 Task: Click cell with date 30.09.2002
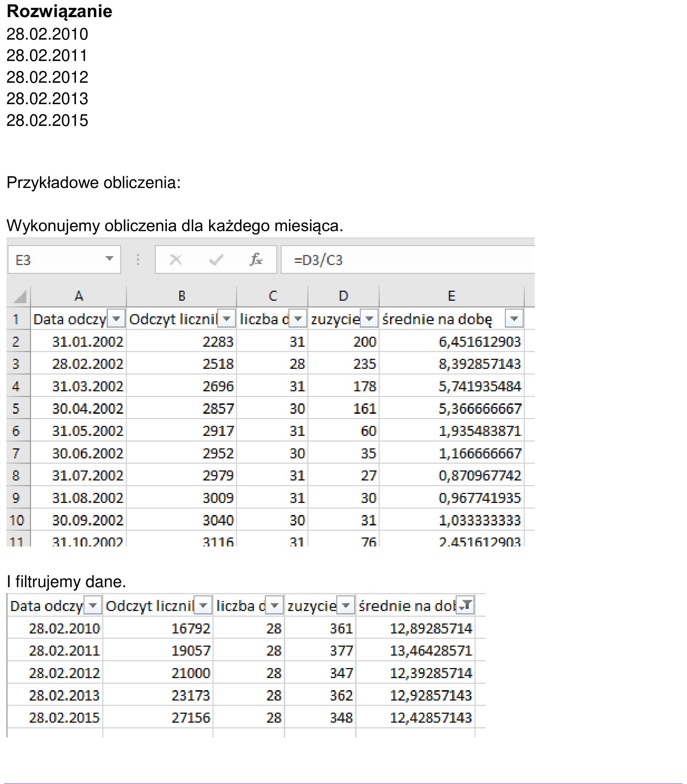tap(78, 520)
